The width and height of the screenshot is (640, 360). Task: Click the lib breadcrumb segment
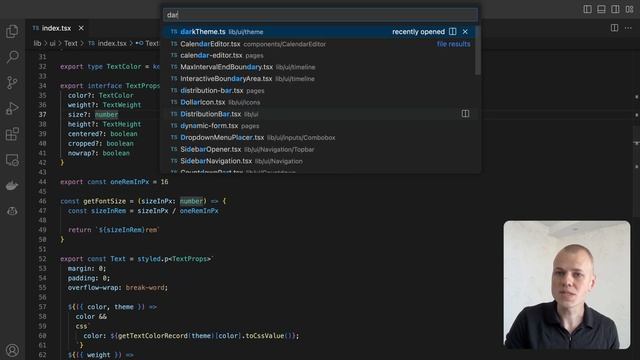point(37,43)
